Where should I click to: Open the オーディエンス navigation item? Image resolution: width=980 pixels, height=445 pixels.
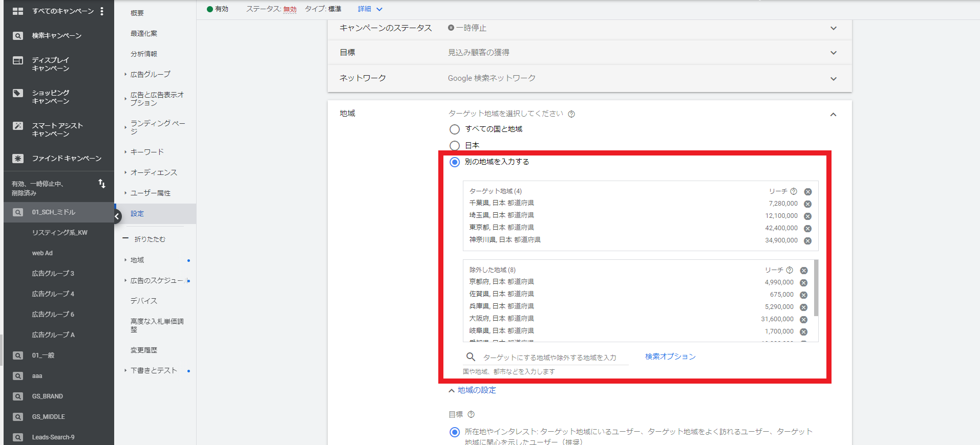point(154,172)
